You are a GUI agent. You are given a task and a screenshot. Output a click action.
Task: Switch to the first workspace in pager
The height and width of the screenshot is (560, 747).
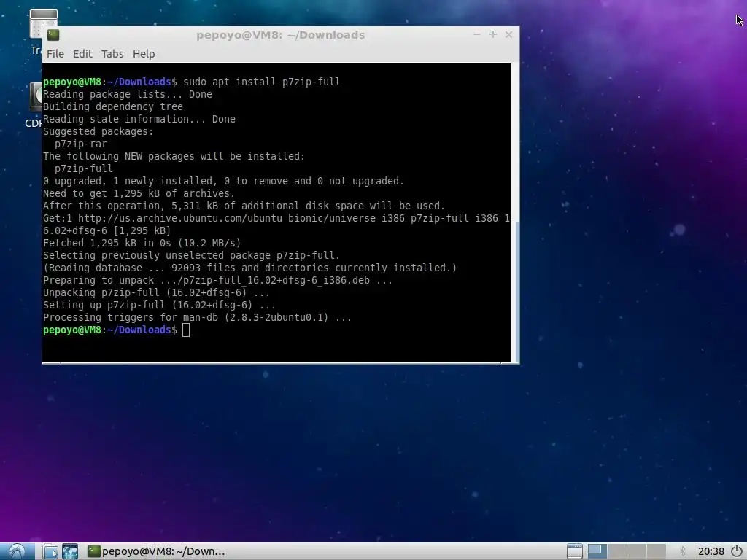(597, 551)
